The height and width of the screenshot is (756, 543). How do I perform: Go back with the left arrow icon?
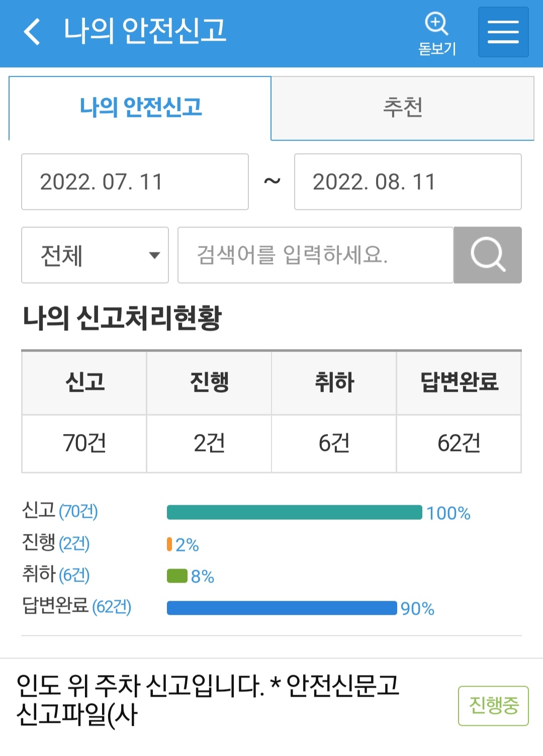pyautogui.click(x=32, y=31)
